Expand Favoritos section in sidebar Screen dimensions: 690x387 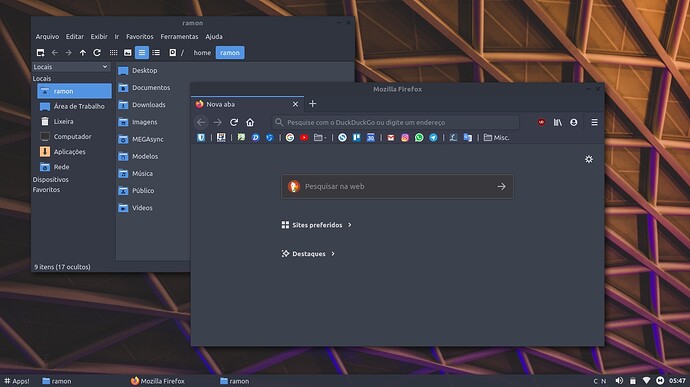point(46,190)
